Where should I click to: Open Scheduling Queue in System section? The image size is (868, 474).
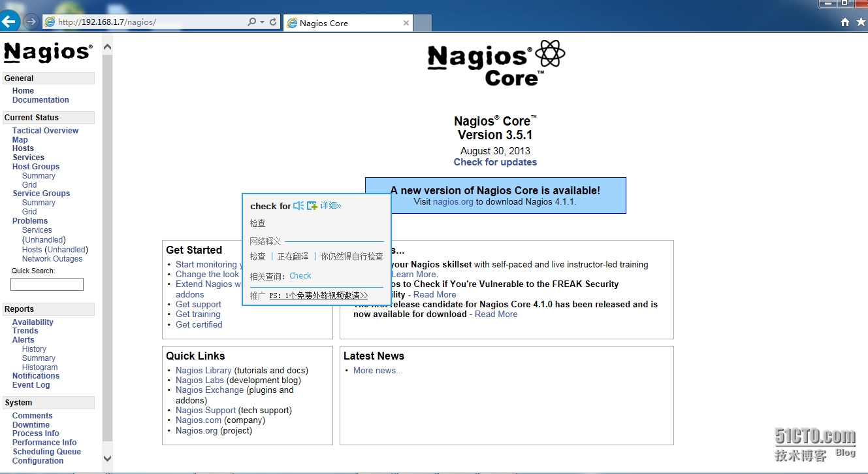pyautogui.click(x=46, y=452)
